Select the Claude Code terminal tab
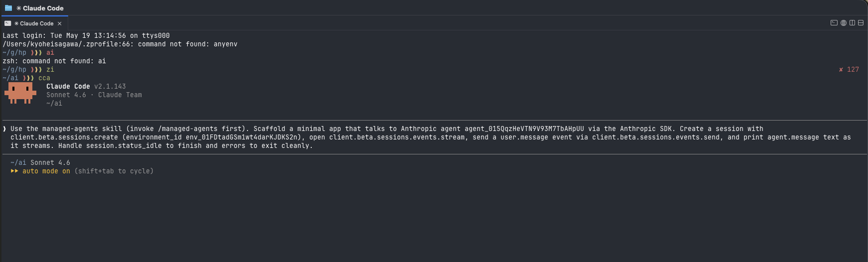This screenshot has width=868, height=262. (34, 23)
